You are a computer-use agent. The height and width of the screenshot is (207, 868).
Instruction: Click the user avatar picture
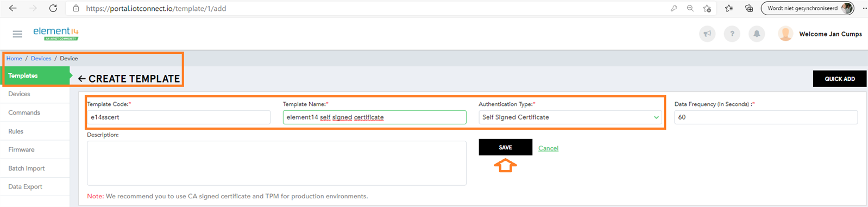[785, 34]
